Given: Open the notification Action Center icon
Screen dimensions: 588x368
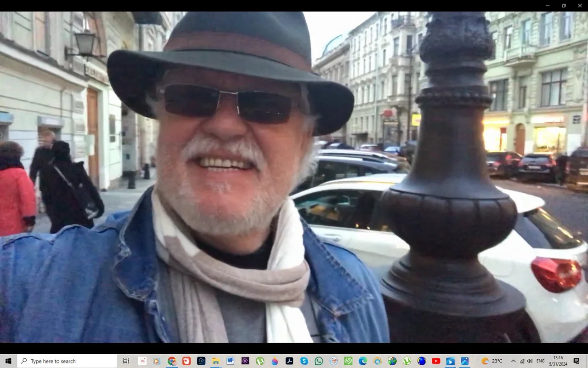Looking at the screenshot, I should [577, 361].
